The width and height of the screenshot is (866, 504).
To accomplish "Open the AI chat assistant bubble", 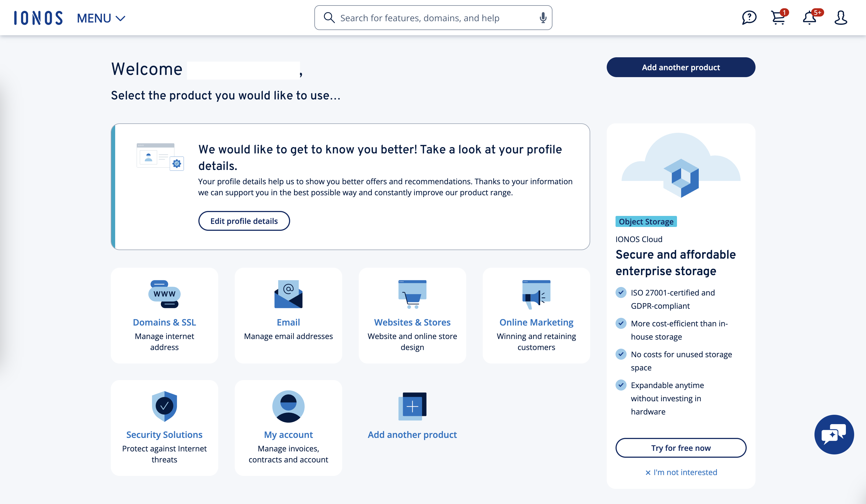I will (834, 434).
